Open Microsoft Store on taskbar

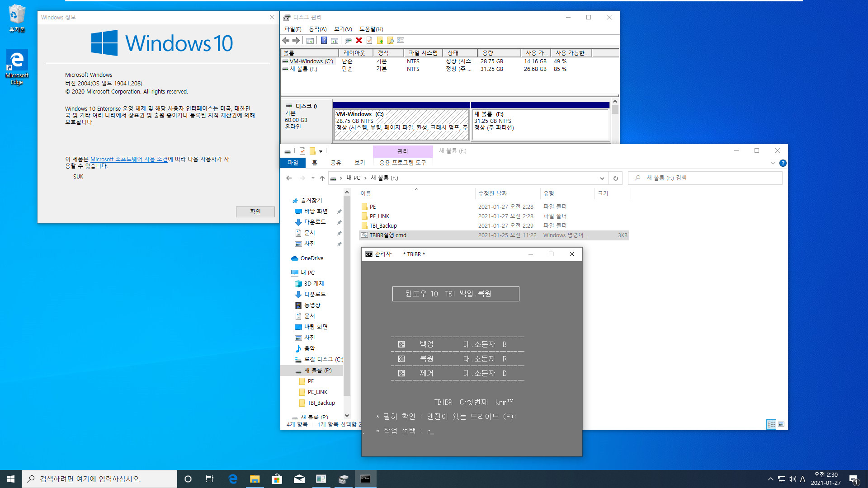[277, 479]
